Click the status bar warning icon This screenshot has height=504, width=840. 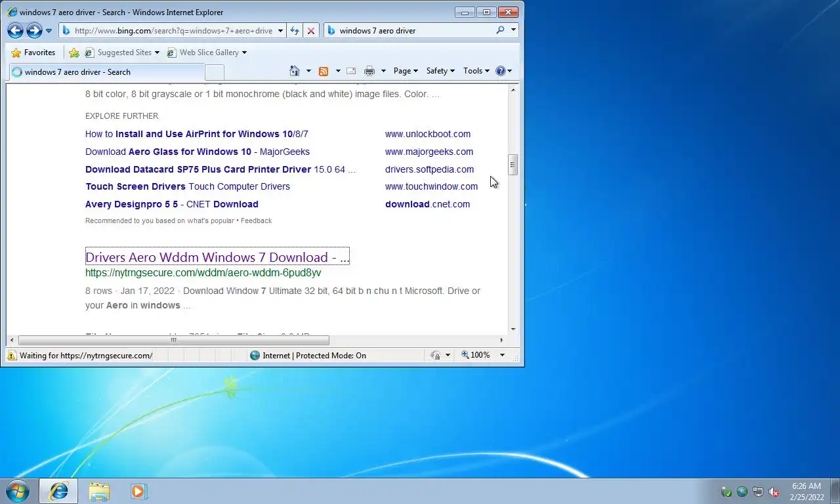[x=12, y=356]
